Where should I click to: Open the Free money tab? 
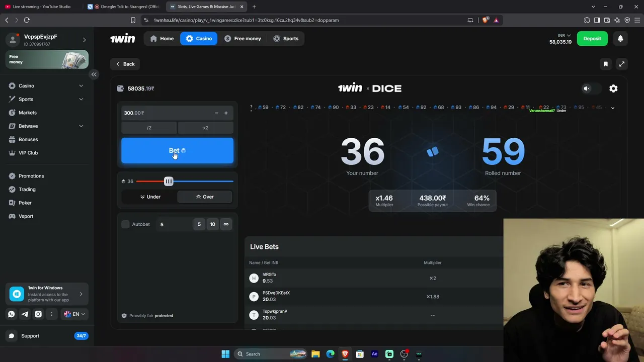(243, 39)
